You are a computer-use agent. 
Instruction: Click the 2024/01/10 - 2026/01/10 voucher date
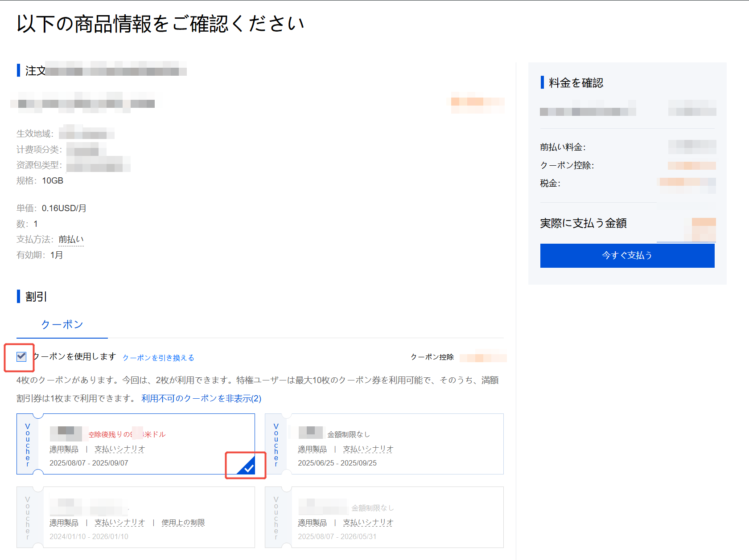pyautogui.click(x=89, y=536)
